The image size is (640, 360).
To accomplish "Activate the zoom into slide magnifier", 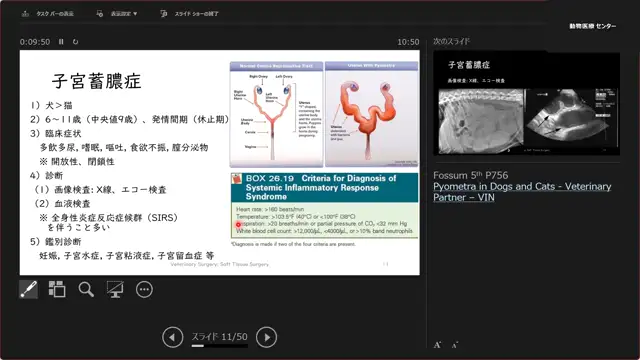I will click(x=86, y=289).
